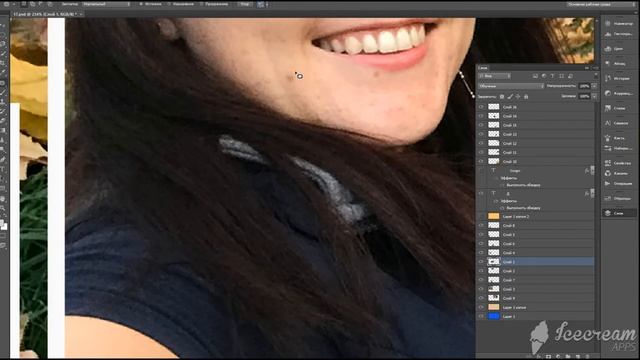Select the intersect selection mode icon
The height and width of the screenshot is (360, 640).
click(x=50, y=4)
